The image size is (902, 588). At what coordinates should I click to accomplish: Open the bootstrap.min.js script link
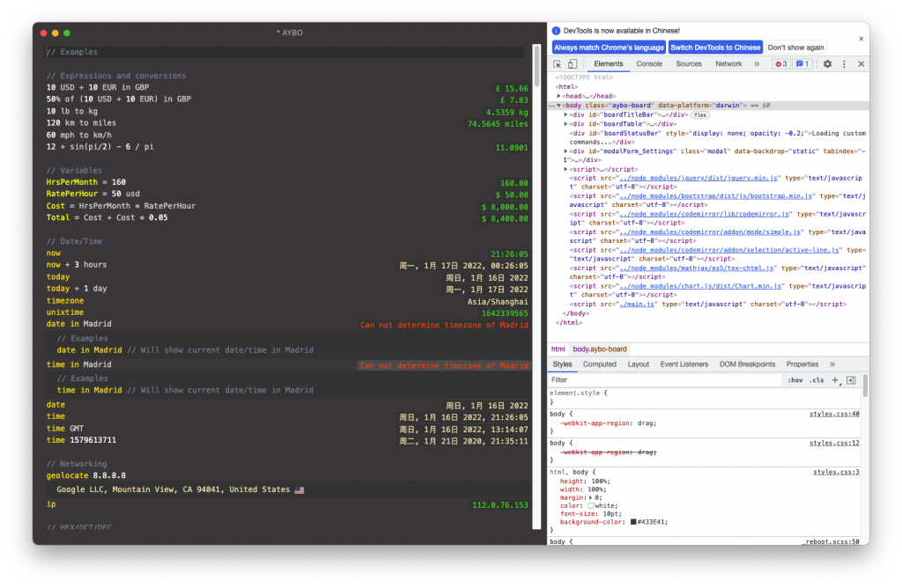point(715,196)
